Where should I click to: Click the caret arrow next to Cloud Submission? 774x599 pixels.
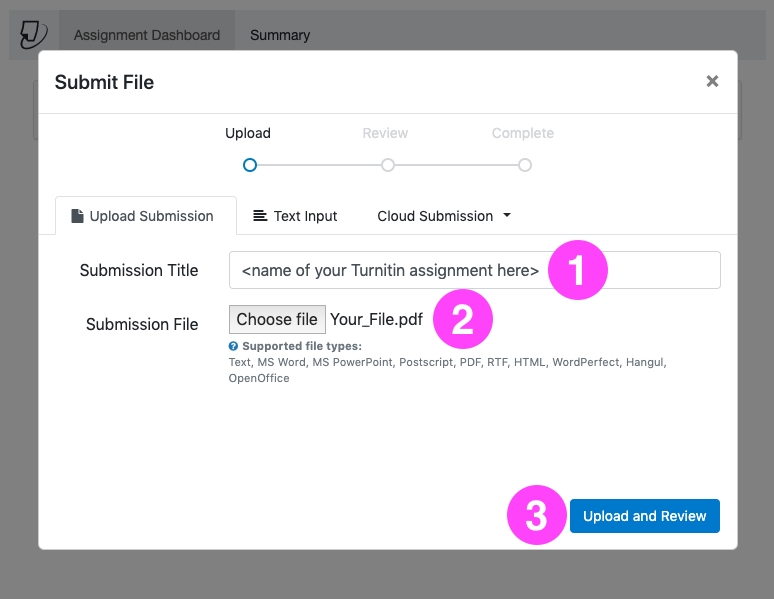click(x=507, y=215)
